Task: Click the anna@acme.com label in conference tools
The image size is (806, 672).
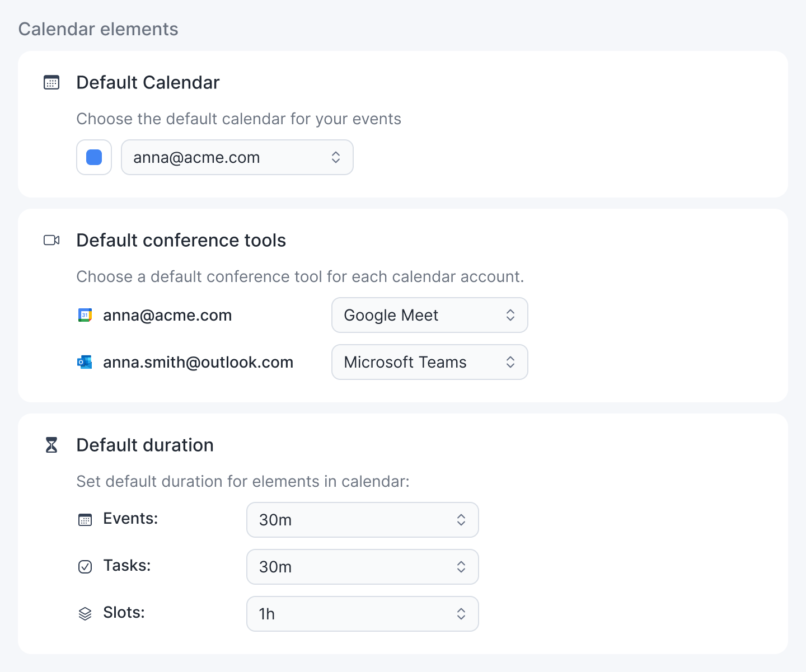Action: (x=167, y=316)
